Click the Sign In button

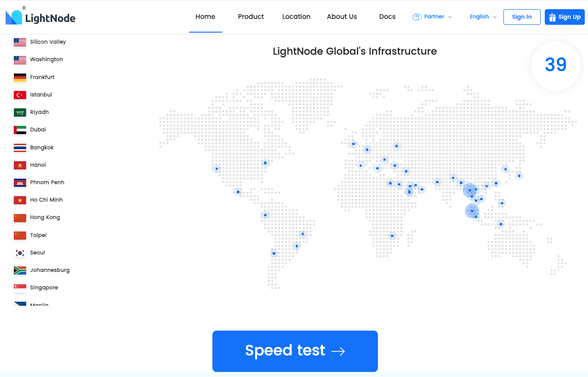(521, 17)
